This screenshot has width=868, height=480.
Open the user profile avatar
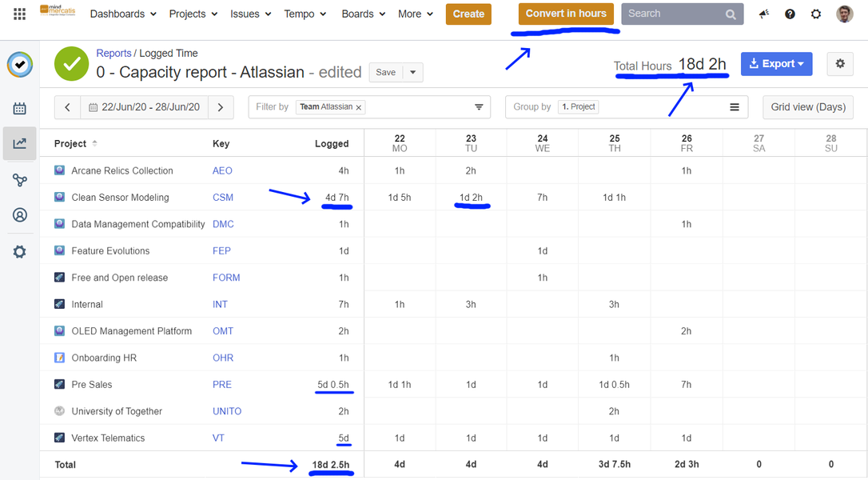(x=844, y=14)
